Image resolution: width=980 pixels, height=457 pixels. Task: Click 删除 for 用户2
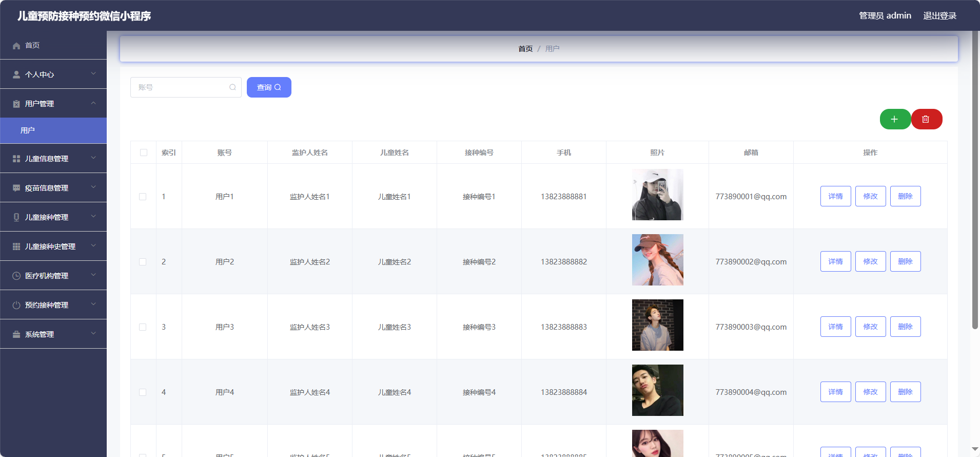906,261
